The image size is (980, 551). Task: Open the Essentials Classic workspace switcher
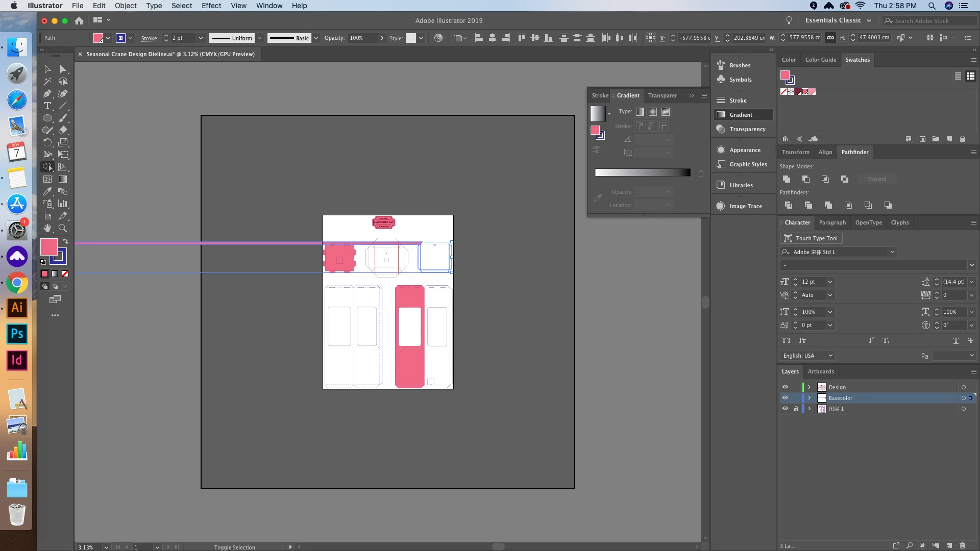click(x=838, y=20)
